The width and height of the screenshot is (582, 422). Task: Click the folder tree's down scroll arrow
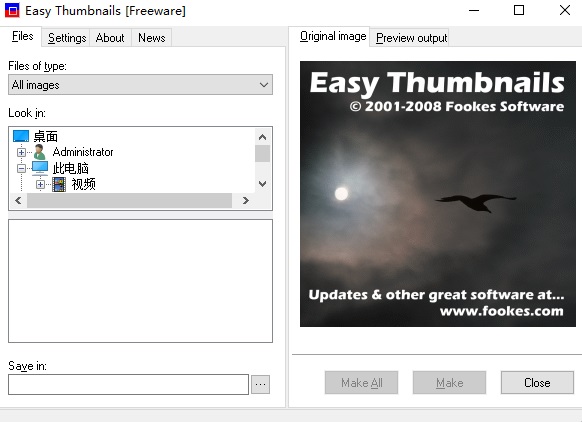(x=262, y=184)
